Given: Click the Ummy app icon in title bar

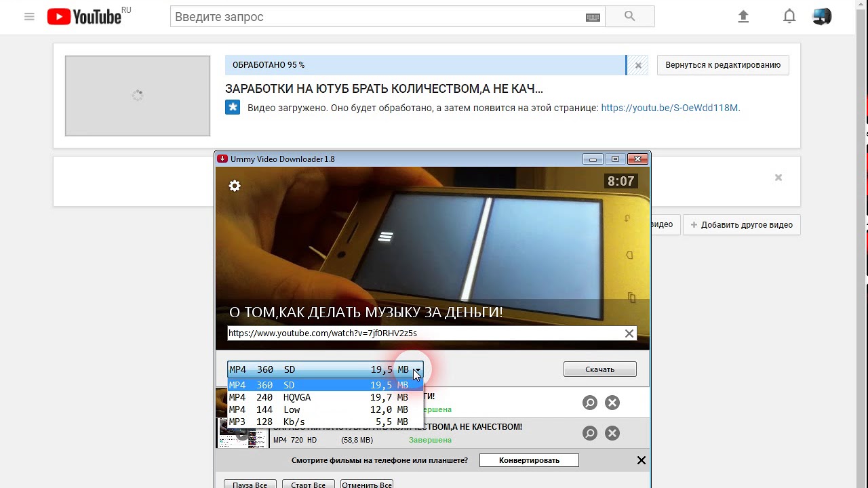Looking at the screenshot, I should pos(222,159).
